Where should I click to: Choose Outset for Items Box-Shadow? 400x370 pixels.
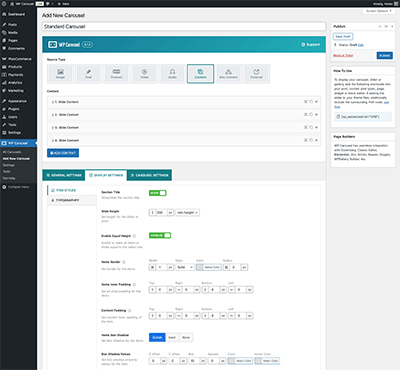point(157,337)
